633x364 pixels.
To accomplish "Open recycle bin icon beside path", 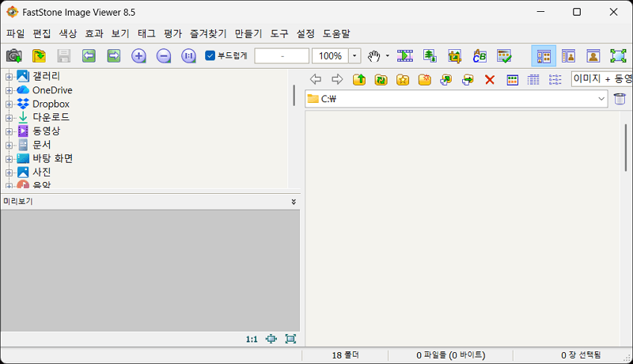I will click(x=620, y=98).
